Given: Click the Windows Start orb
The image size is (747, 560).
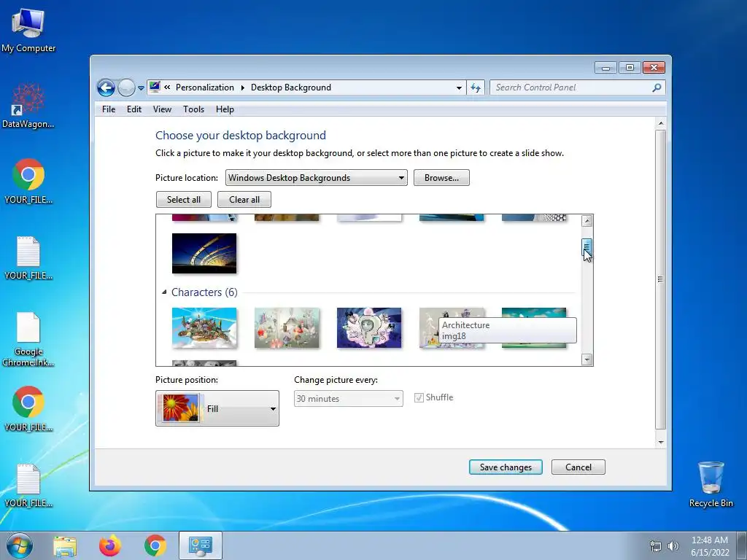Looking at the screenshot, I should pos(19,545).
